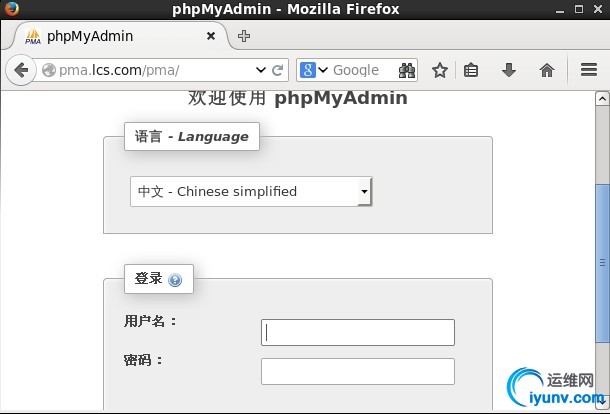Viewport: 610px width, 414px height.
Task: Click the scrollbar up arrow
Action: click(x=602, y=99)
